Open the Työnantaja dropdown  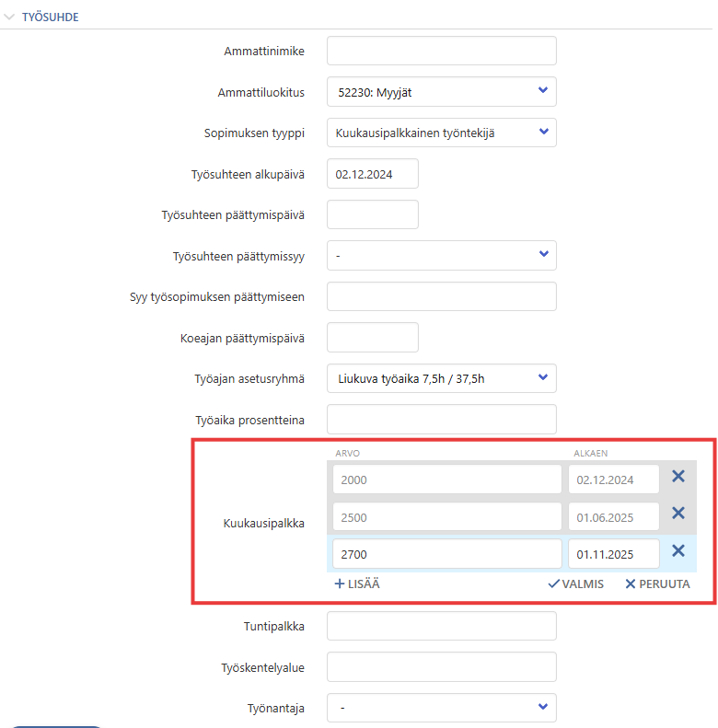coord(442,708)
